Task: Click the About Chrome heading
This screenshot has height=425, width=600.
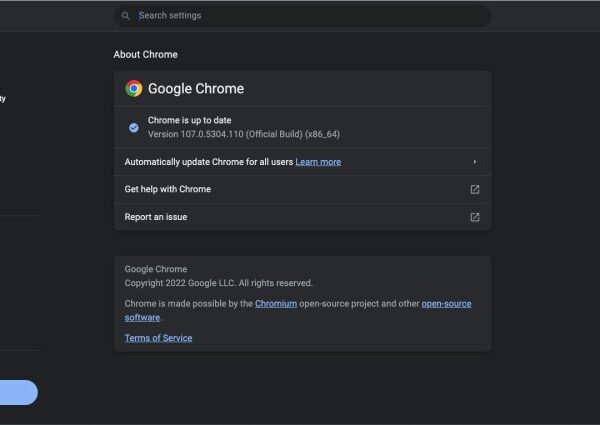Action: pyautogui.click(x=145, y=55)
